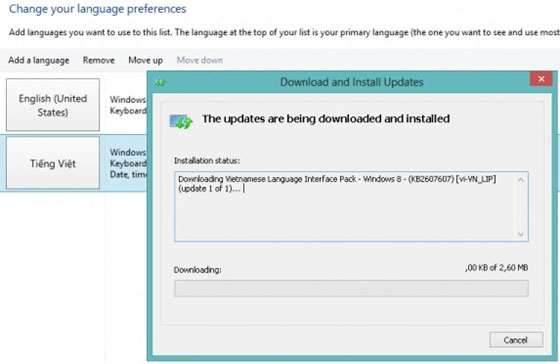Click the monitor update icon beside the heading

point(181,121)
